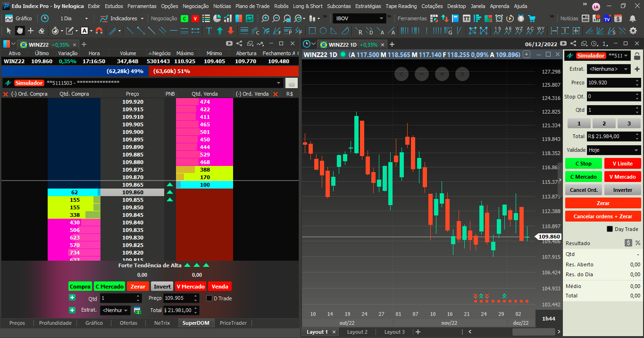Click the money calculator icon beside Estrat.
Viewport: 644px width, 338px height.
point(137,310)
